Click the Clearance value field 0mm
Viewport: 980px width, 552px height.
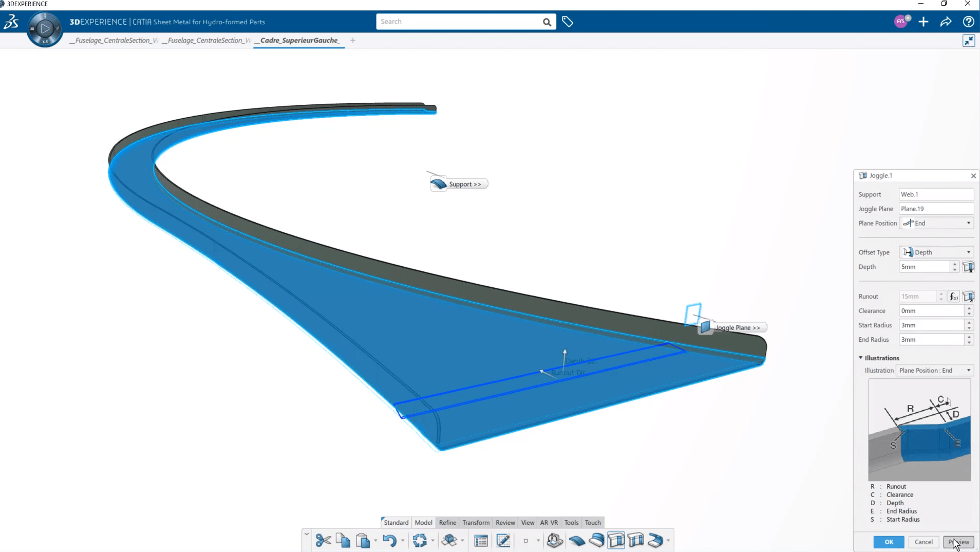[x=931, y=311]
